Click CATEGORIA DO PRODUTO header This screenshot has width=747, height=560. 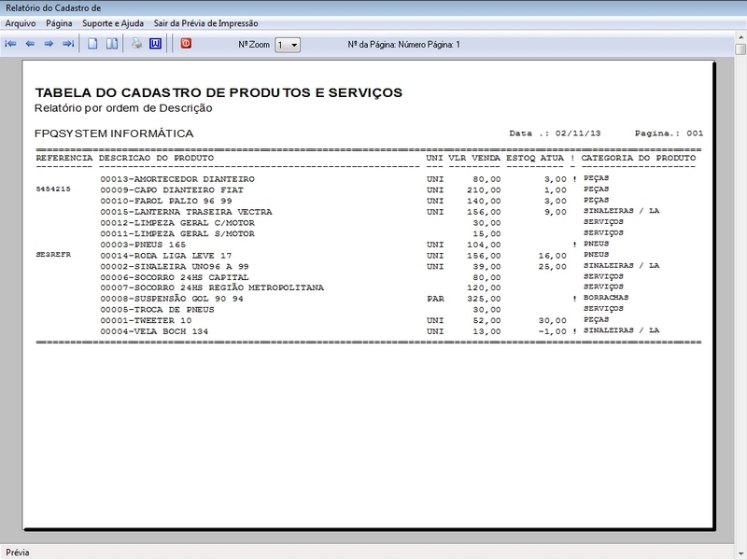639,158
